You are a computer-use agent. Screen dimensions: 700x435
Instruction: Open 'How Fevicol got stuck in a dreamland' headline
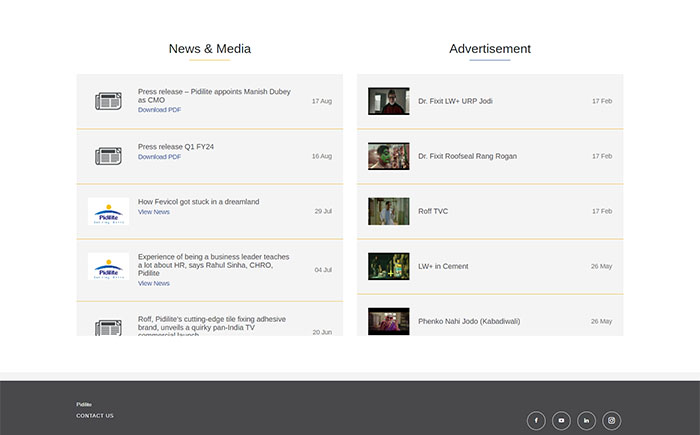pos(199,201)
